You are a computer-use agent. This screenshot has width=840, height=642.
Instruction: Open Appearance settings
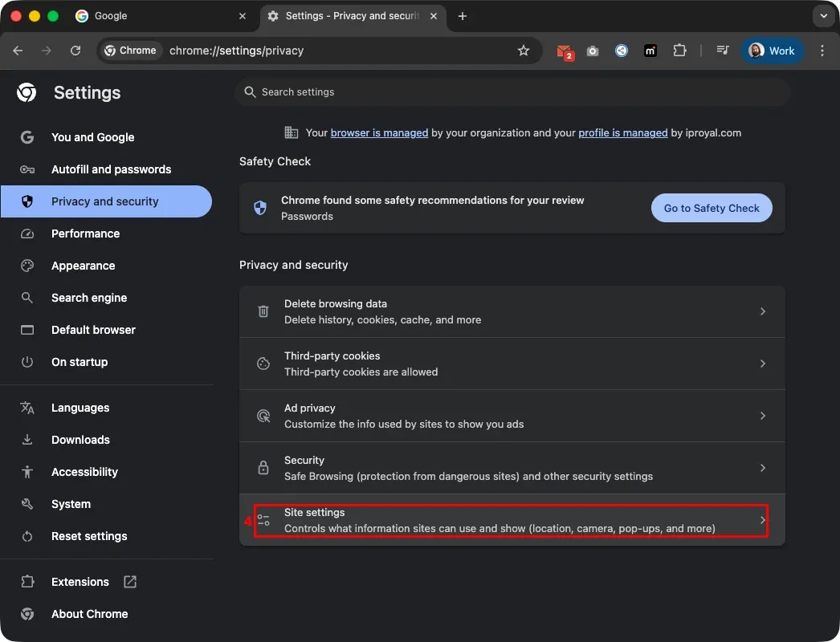point(106,266)
